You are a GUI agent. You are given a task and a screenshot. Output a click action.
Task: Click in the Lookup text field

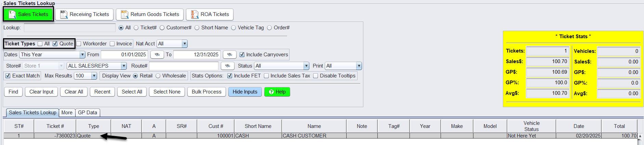click(x=69, y=28)
